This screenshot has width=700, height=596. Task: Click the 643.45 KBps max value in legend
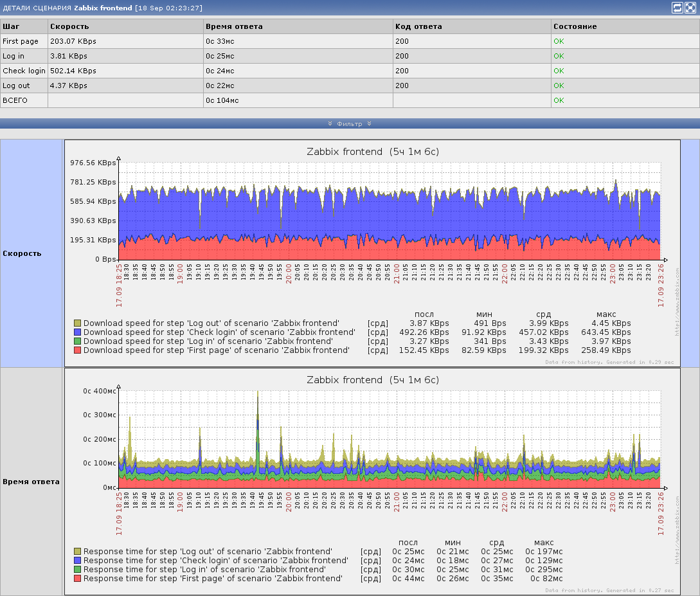[606, 332]
